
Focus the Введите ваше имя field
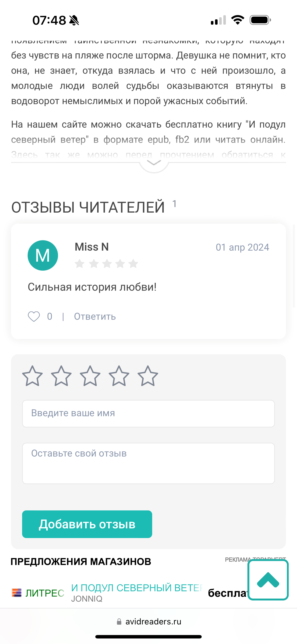(x=148, y=413)
